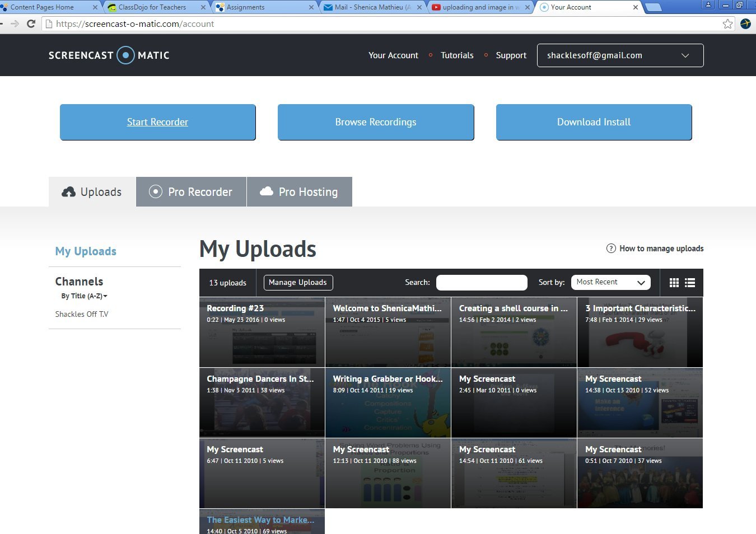Open the Recording #23 video thumbnail

[x=262, y=332]
